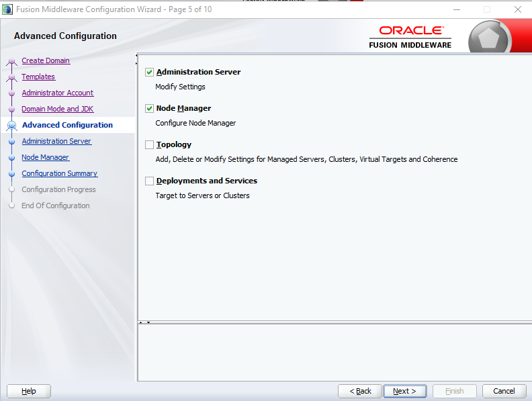The image size is (532, 401).
Task: Click the Configuration Summary step bullet icon
Action: coord(12,174)
